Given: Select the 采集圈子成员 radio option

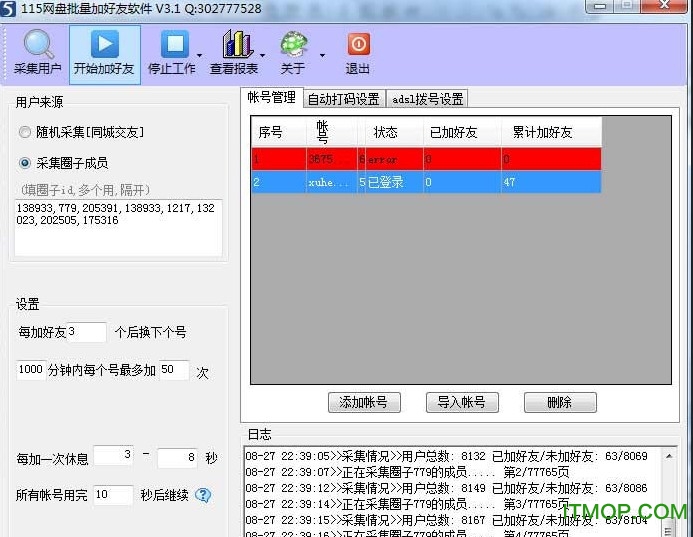Looking at the screenshot, I should (x=25, y=163).
